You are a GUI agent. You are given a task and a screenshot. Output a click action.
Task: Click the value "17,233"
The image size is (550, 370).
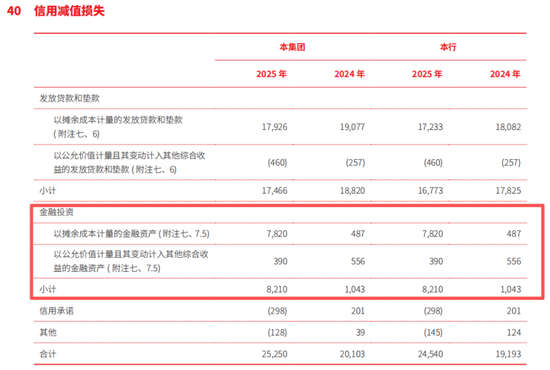coord(430,127)
